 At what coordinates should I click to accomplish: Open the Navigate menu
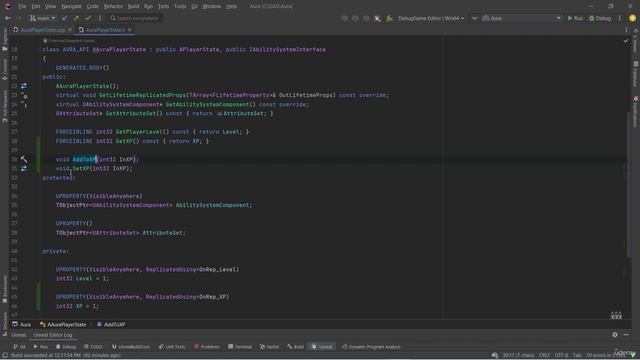71,6
